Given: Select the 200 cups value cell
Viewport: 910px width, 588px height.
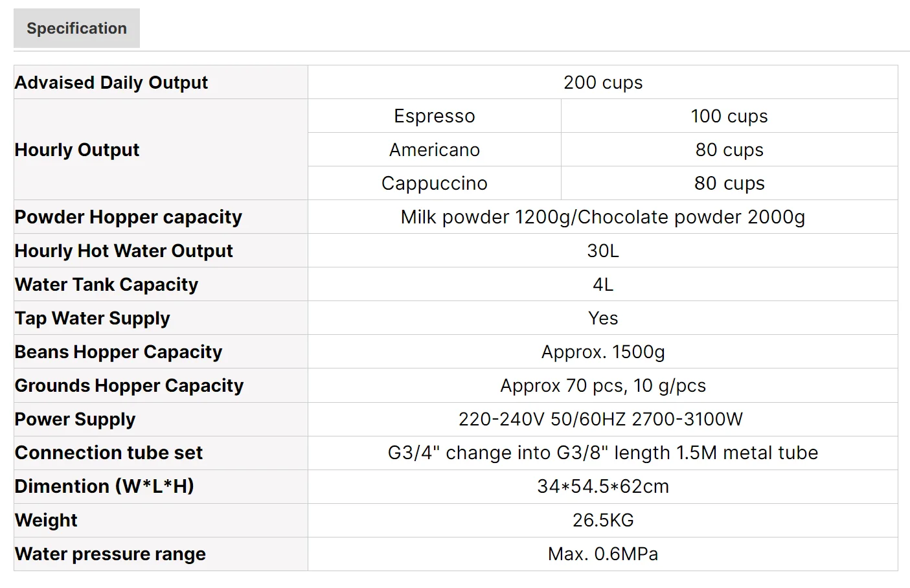Looking at the screenshot, I should tap(602, 83).
